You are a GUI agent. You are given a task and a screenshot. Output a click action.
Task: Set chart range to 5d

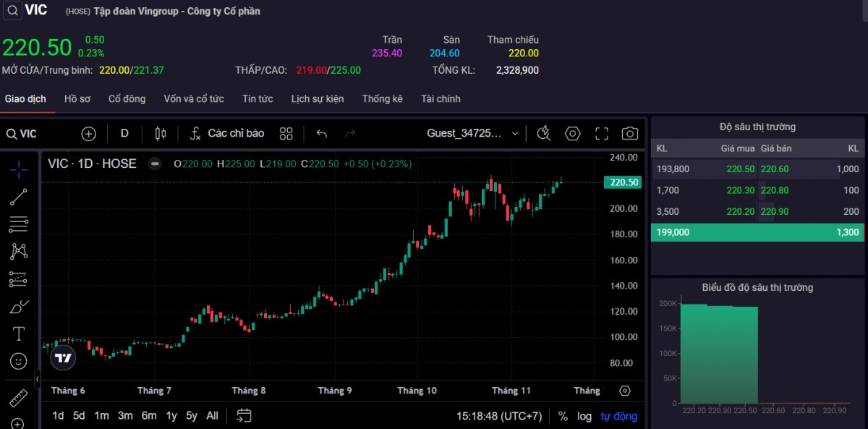tap(79, 416)
